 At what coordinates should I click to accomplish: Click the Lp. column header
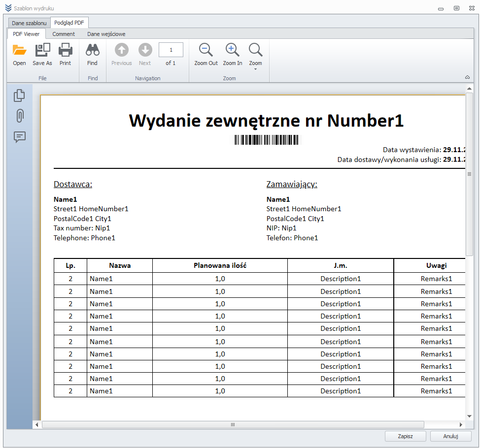coord(70,265)
